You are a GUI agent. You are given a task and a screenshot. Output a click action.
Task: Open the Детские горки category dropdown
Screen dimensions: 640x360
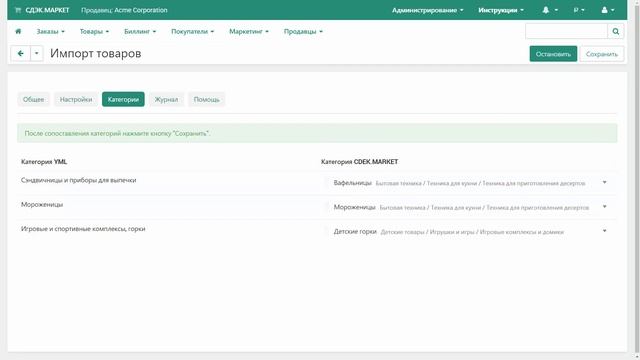469,231
